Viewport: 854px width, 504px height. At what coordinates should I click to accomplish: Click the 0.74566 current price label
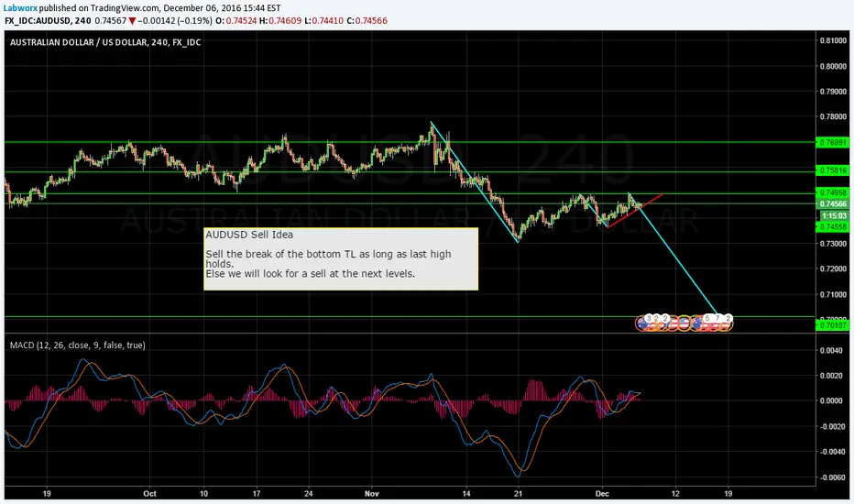(833, 203)
